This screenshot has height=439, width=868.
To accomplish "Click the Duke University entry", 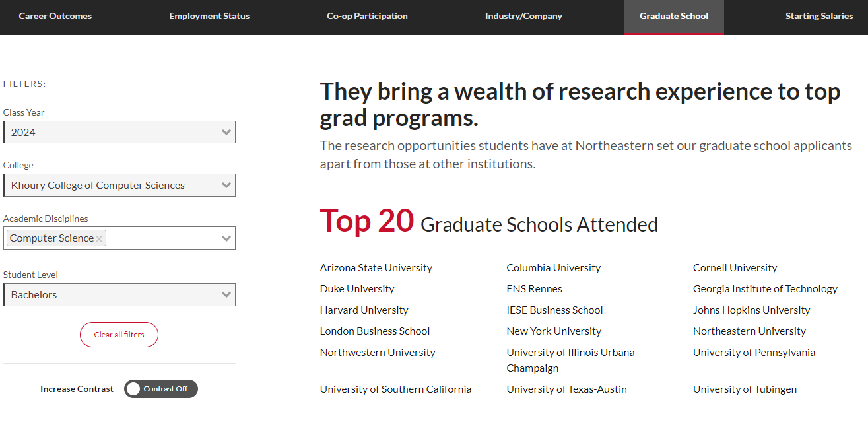I will click(x=357, y=289).
